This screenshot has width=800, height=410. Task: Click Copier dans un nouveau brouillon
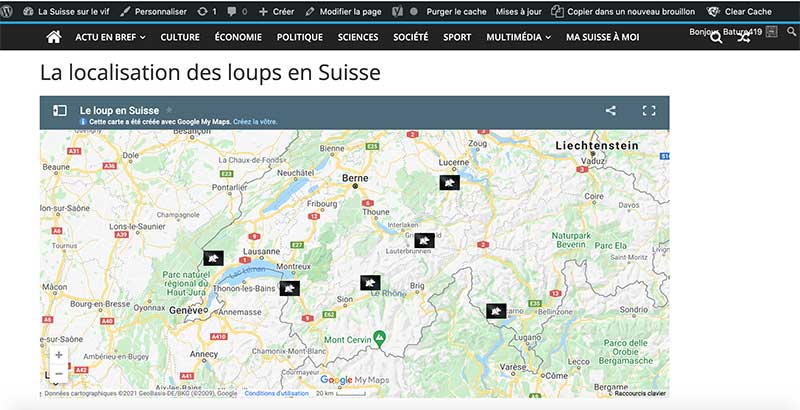pyautogui.click(x=623, y=11)
